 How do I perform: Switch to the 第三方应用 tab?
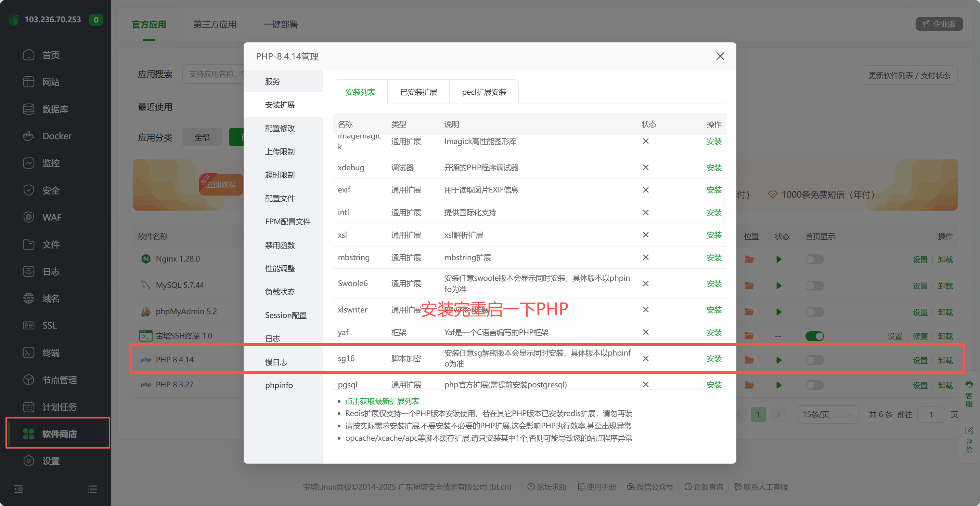(x=215, y=24)
